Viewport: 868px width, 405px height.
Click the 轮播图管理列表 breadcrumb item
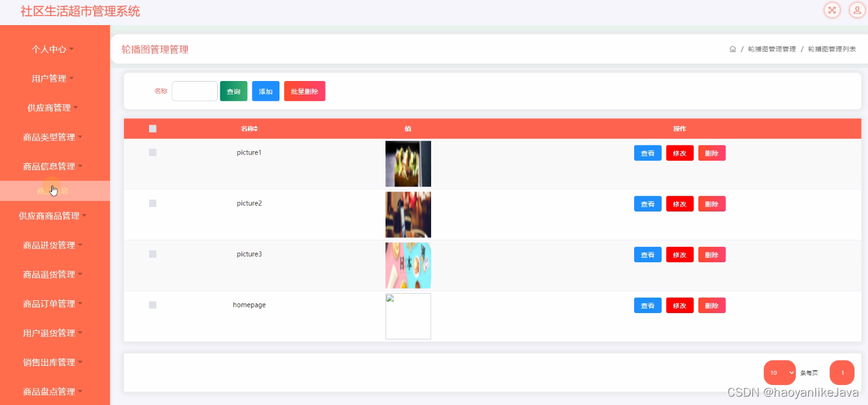pyautogui.click(x=832, y=50)
